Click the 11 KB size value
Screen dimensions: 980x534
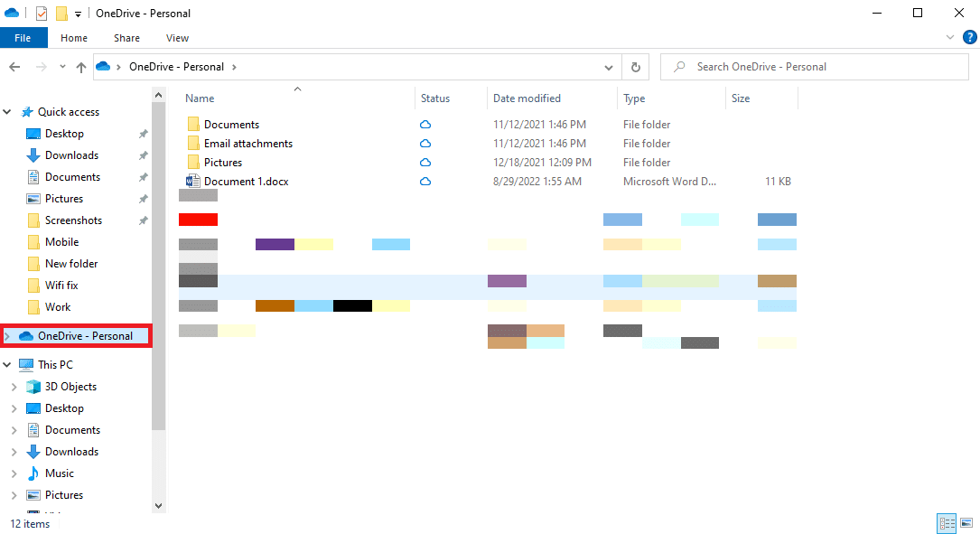click(x=778, y=182)
